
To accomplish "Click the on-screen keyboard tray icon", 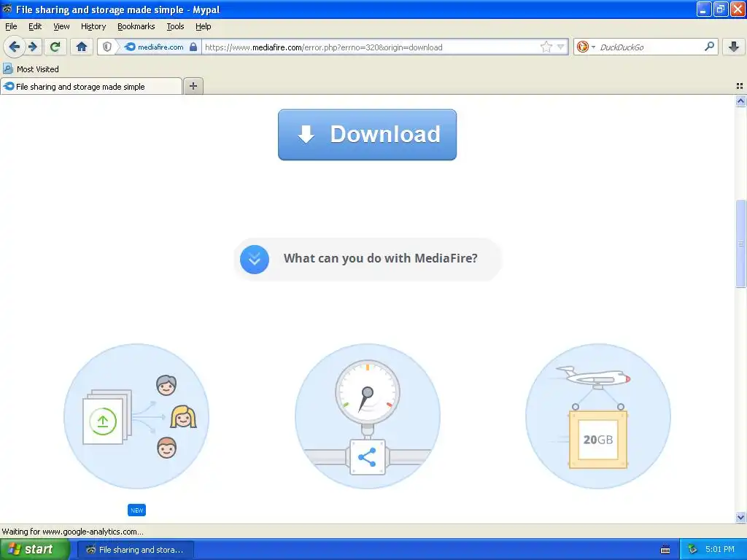I will [665, 550].
